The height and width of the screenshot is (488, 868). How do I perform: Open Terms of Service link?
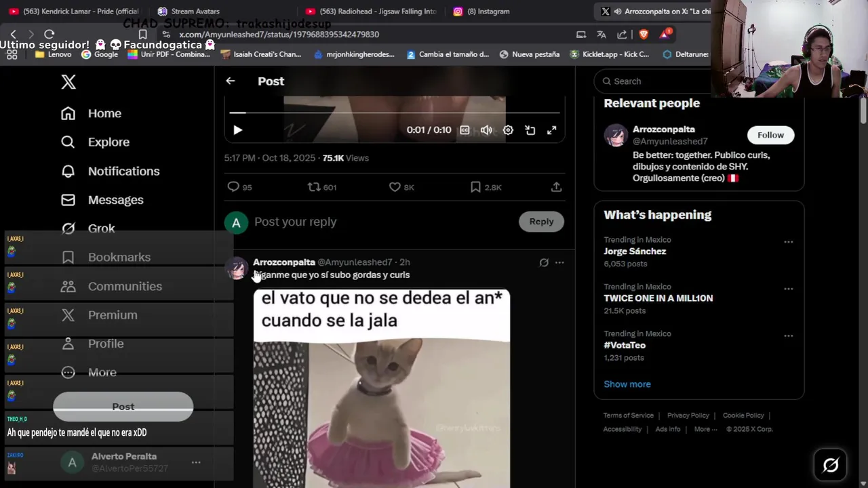(x=629, y=415)
